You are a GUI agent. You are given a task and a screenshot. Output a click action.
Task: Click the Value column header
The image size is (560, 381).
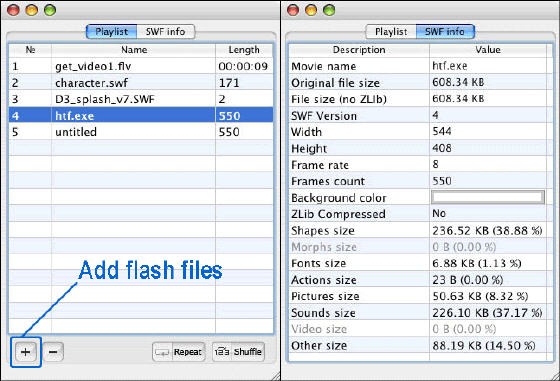[x=488, y=50]
